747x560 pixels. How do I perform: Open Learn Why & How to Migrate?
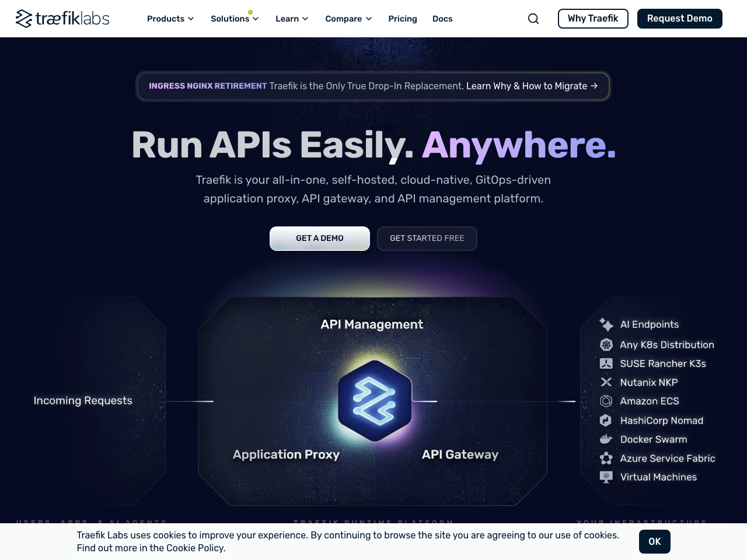(x=532, y=86)
